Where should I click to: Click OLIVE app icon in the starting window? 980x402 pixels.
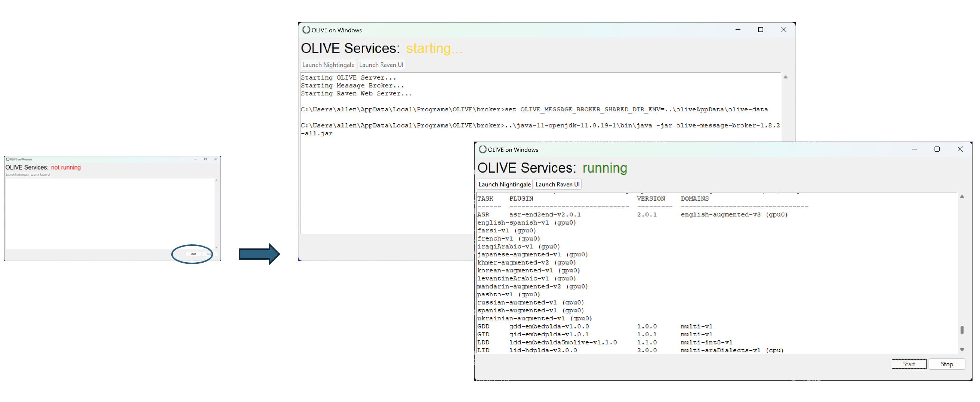click(x=306, y=30)
